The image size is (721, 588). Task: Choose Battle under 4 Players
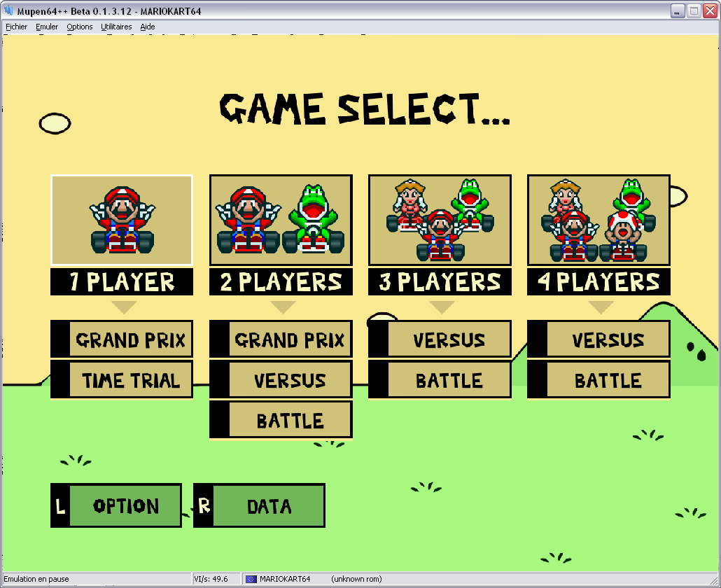(598, 379)
